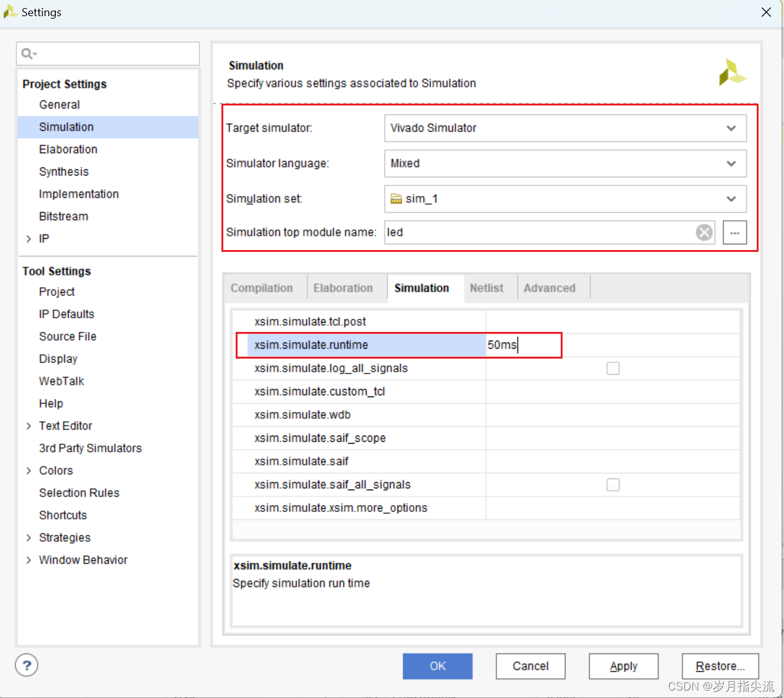Open the Simulator language dropdown
This screenshot has height=698, width=784.
point(565,164)
